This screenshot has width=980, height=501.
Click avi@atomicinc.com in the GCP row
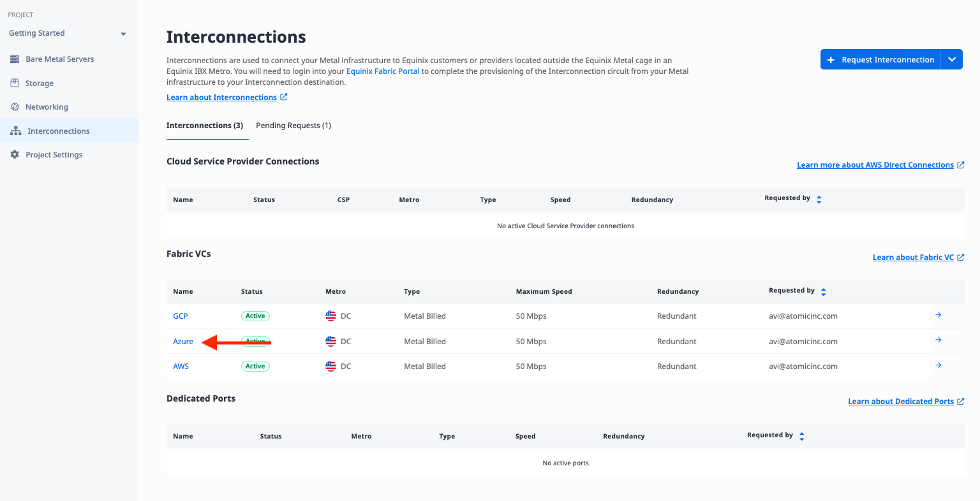pos(803,316)
